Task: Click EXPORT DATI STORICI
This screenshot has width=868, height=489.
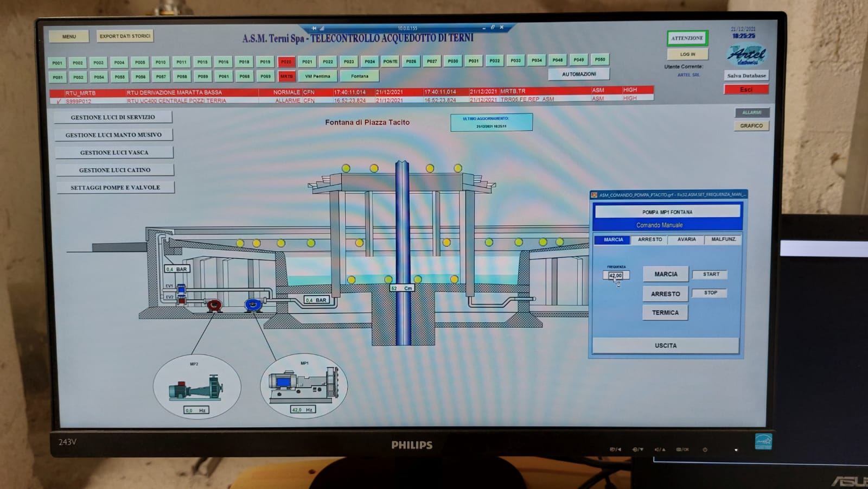Action: click(x=125, y=36)
